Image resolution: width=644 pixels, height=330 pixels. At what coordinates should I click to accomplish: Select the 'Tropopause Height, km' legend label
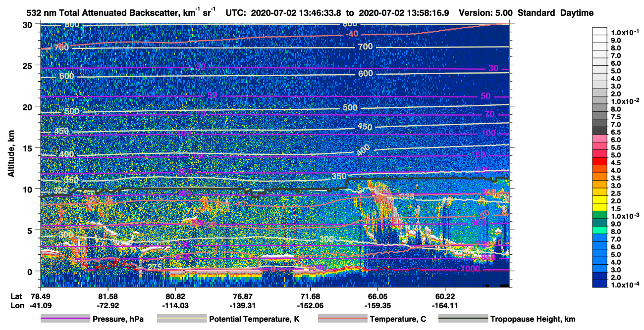click(533, 319)
